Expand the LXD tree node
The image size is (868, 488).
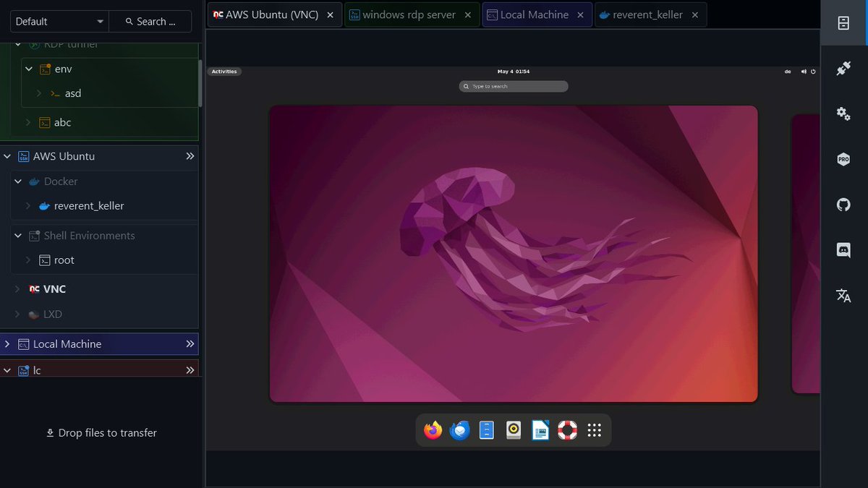18,314
